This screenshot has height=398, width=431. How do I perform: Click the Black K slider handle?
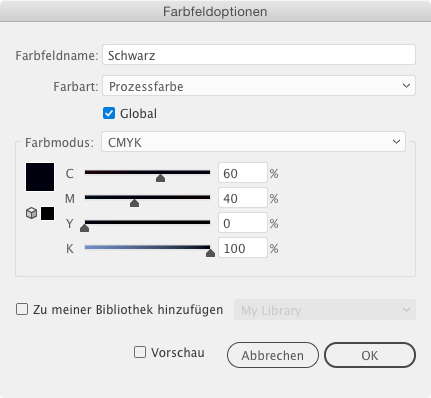pos(210,253)
